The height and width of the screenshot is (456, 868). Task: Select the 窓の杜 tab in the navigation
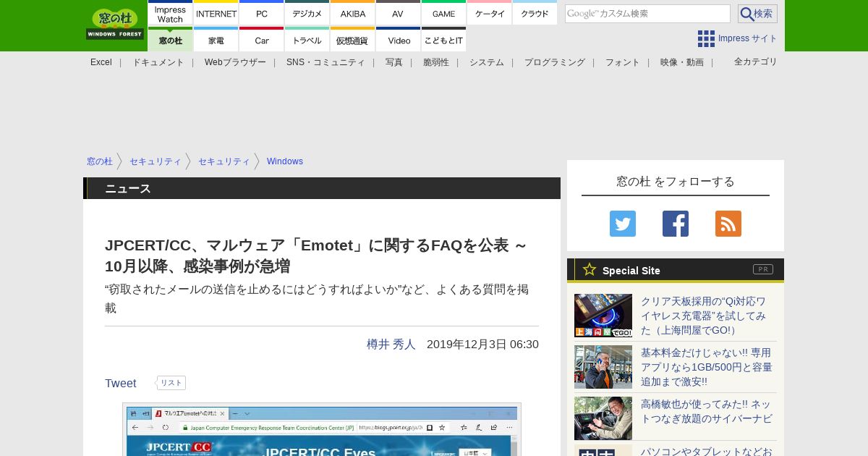pyautogui.click(x=170, y=39)
